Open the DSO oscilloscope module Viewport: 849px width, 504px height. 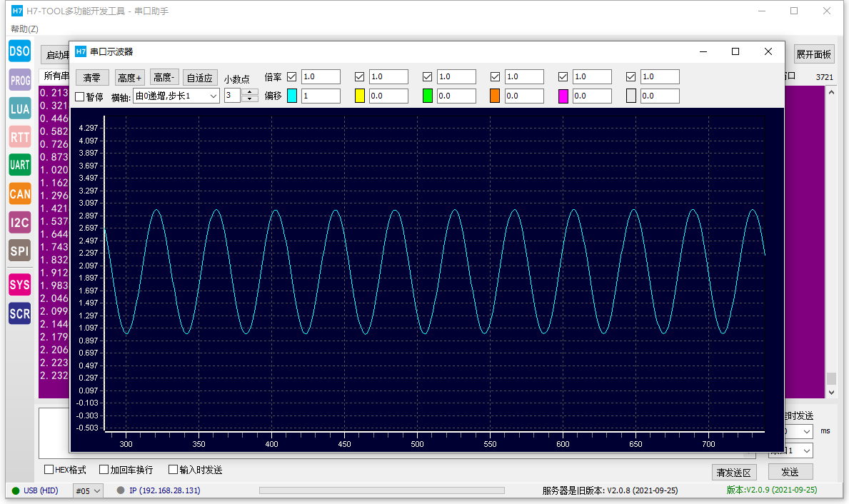coord(19,51)
